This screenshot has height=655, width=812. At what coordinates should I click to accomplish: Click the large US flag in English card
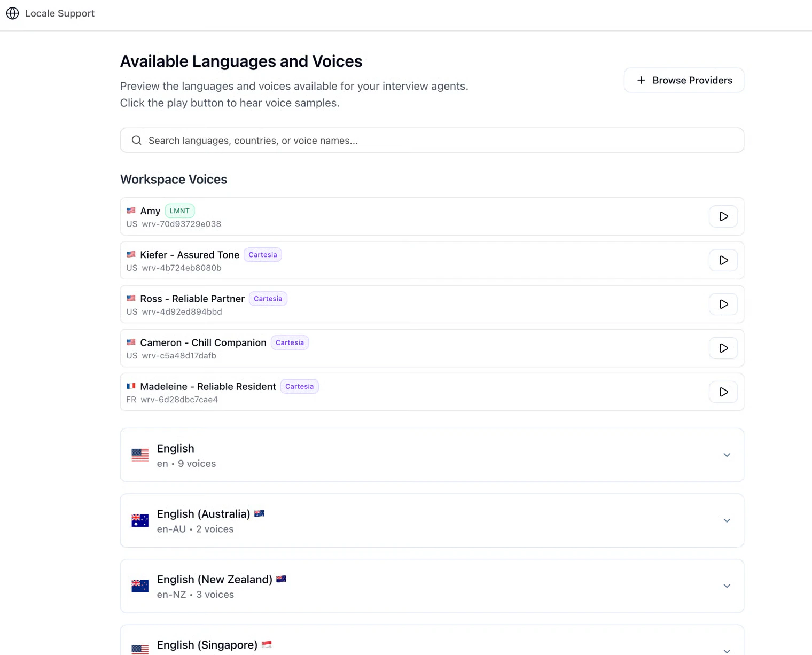click(x=140, y=455)
